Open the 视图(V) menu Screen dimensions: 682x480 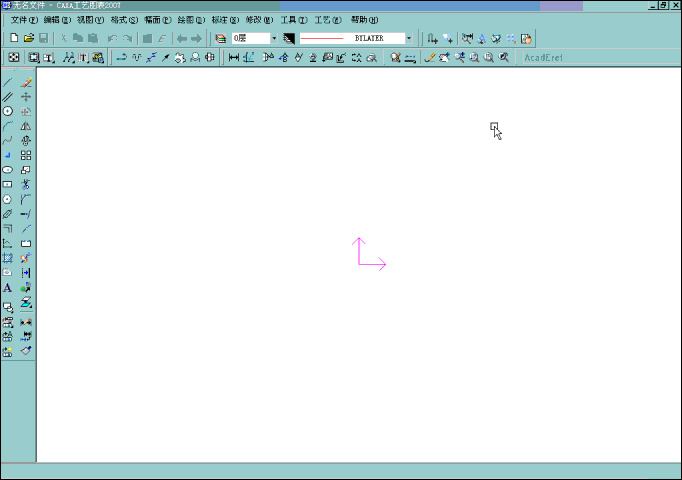[x=90, y=20]
